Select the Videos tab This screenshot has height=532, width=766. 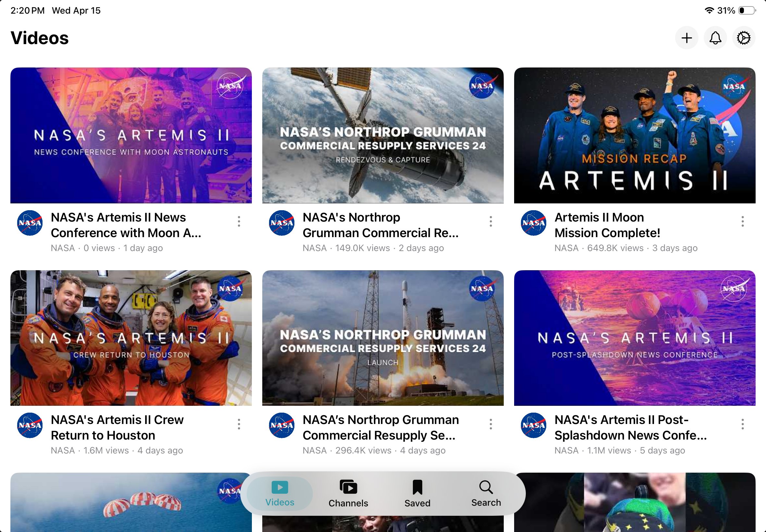[x=280, y=494]
